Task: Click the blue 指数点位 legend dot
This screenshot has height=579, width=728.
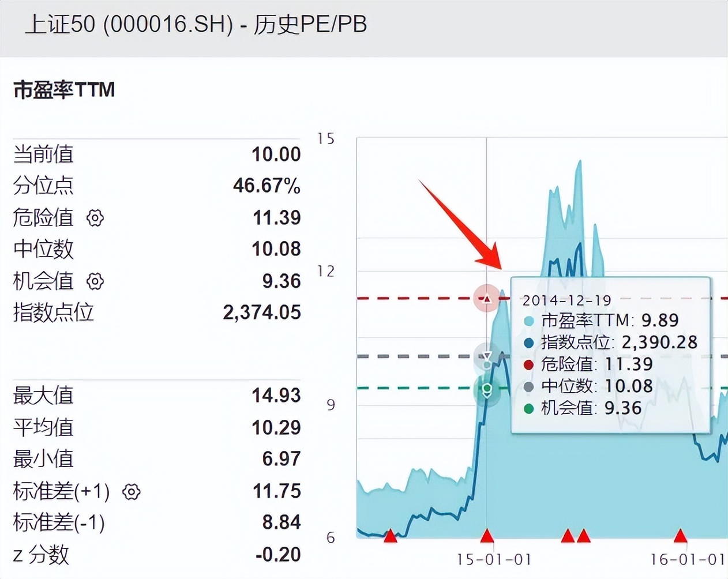Action: 528,342
